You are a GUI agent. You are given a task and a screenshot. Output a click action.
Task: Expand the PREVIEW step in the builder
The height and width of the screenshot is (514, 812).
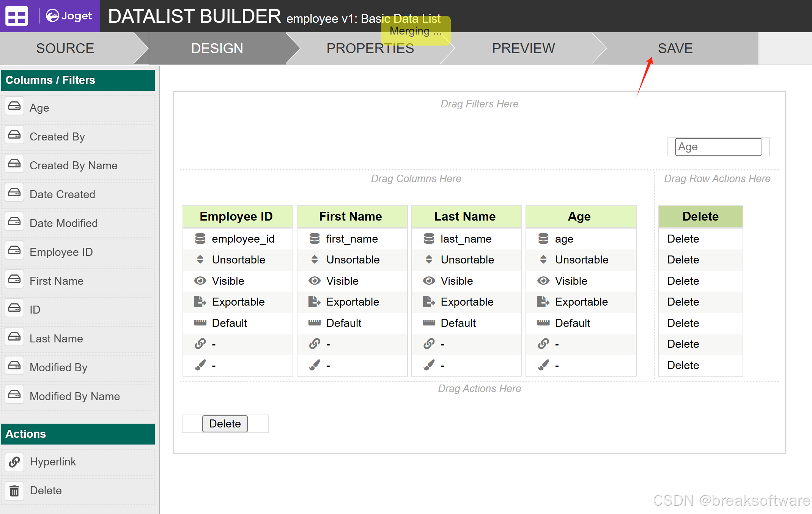click(x=524, y=49)
